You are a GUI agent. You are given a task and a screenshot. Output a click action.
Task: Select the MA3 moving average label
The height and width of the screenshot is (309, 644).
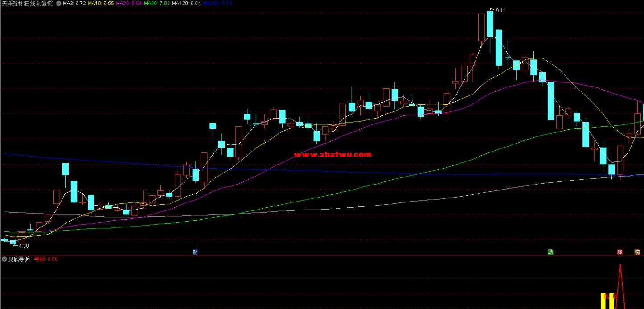click(x=74, y=4)
